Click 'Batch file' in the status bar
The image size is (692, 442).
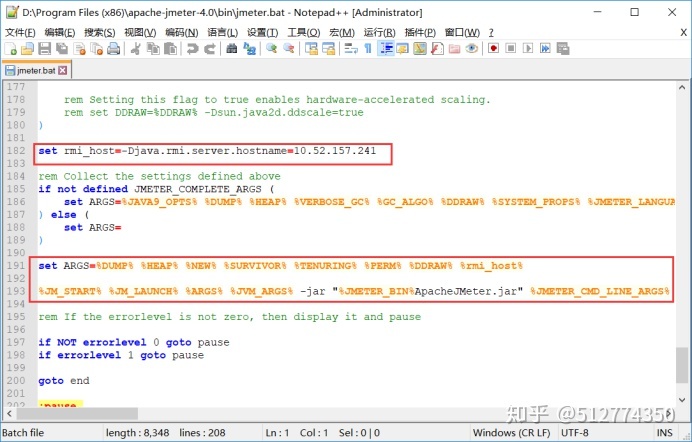tap(23, 433)
